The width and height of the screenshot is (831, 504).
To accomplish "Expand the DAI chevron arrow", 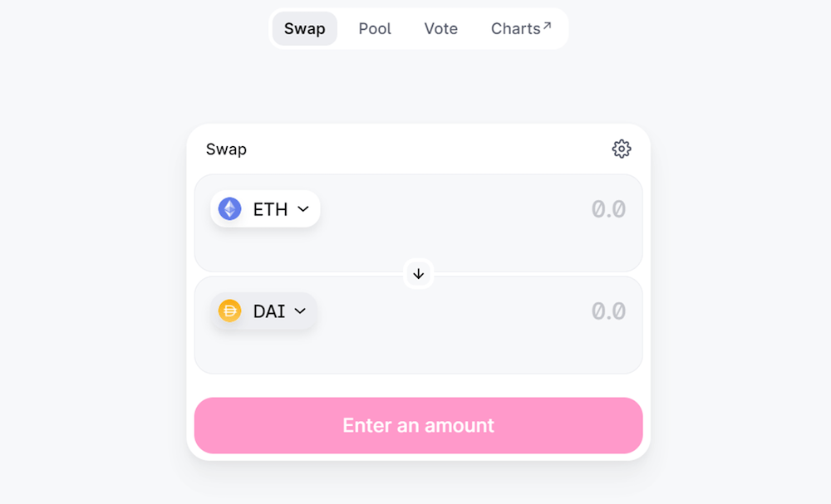I will [301, 311].
